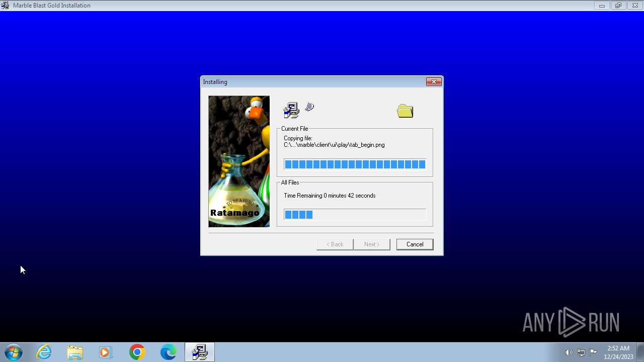Viewport: 644px width, 362px height.
Task: Click the flying document icon
Action: click(x=310, y=107)
